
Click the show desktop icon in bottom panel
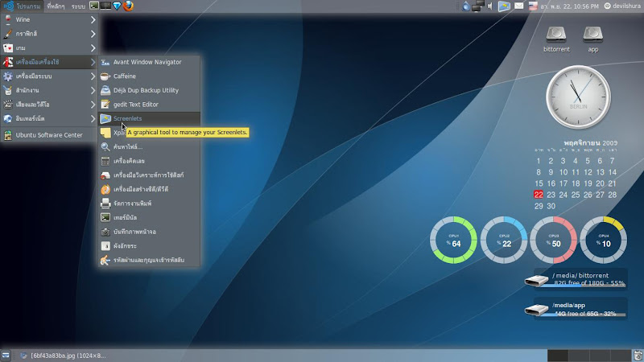[x=6, y=356]
